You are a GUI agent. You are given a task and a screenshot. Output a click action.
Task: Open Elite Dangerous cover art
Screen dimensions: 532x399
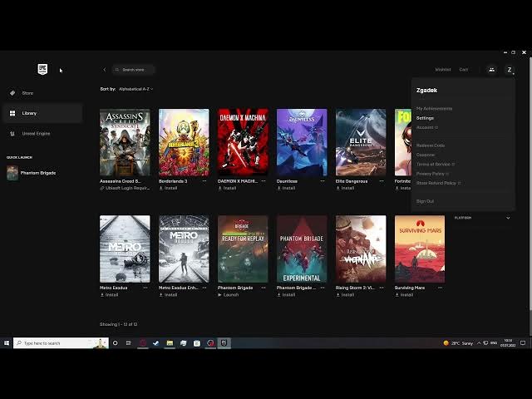[x=361, y=142]
